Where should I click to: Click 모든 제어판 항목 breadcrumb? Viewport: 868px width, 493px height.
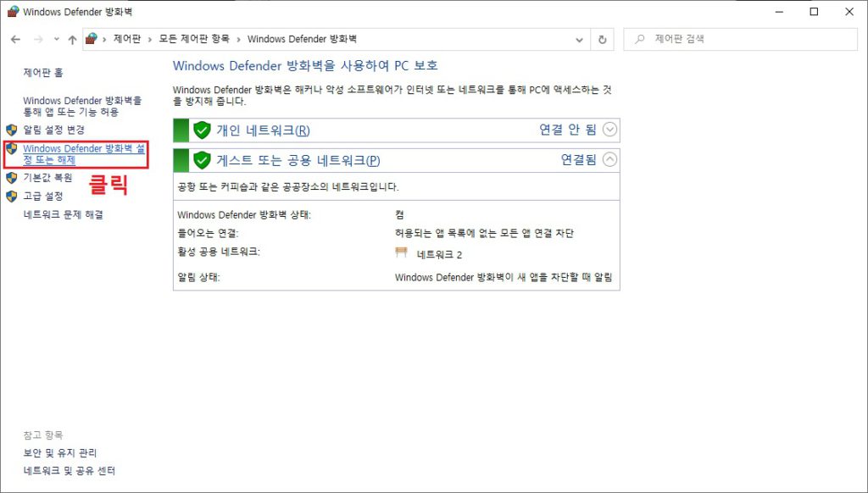pyautogui.click(x=194, y=39)
